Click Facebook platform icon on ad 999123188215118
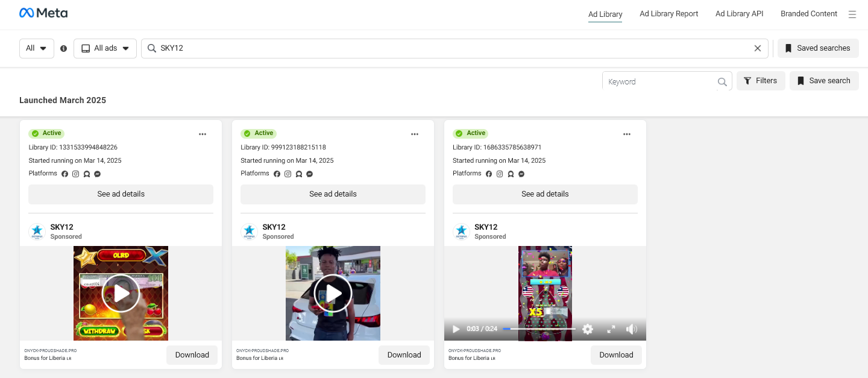868x378 pixels. tap(277, 174)
